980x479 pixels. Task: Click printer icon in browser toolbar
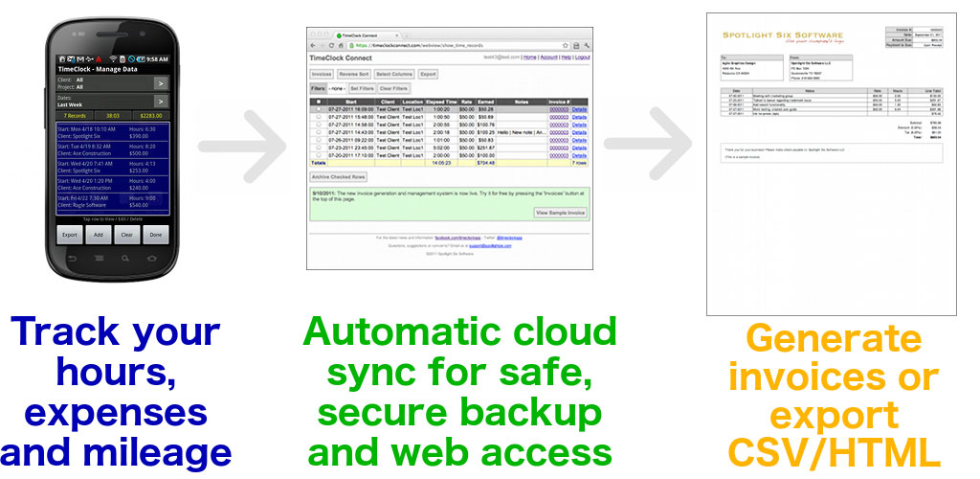[x=576, y=46]
